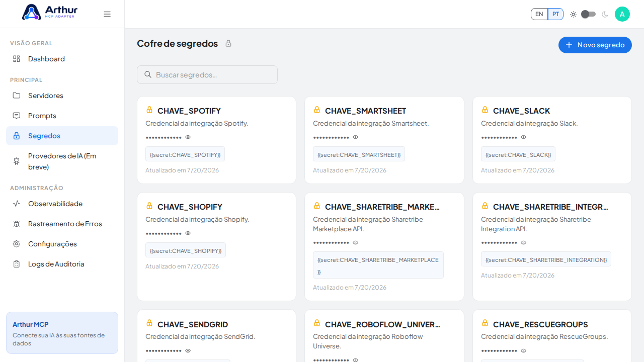This screenshot has width=644, height=362.
Task: Click the Provedores de IA robot icon
Action: click(17, 161)
